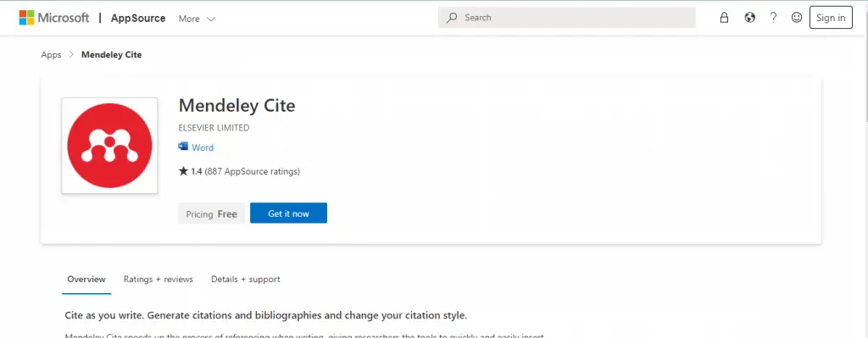Click the magnifier search icon
Screen dimensions: 868x338
453,18
